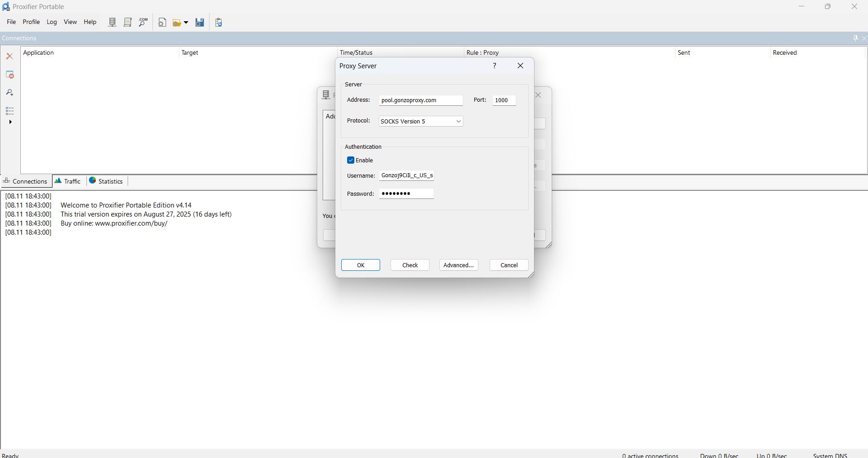Click the Received column header

817,52
